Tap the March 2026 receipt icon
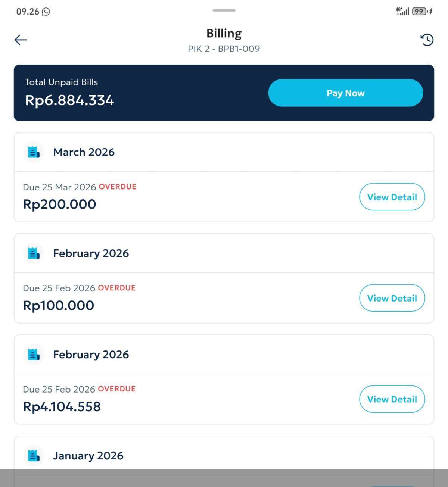Viewport: 448px width, 487px height. (34, 152)
